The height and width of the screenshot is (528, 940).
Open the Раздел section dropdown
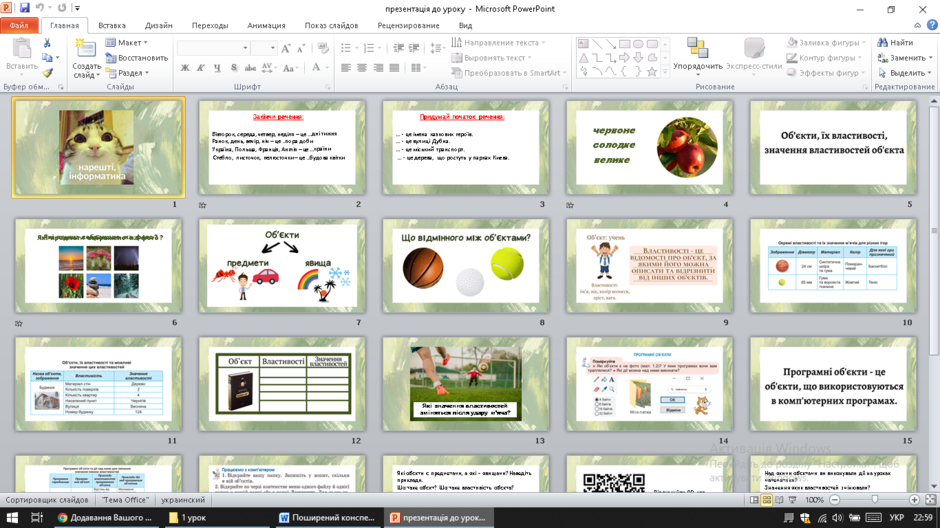point(127,73)
